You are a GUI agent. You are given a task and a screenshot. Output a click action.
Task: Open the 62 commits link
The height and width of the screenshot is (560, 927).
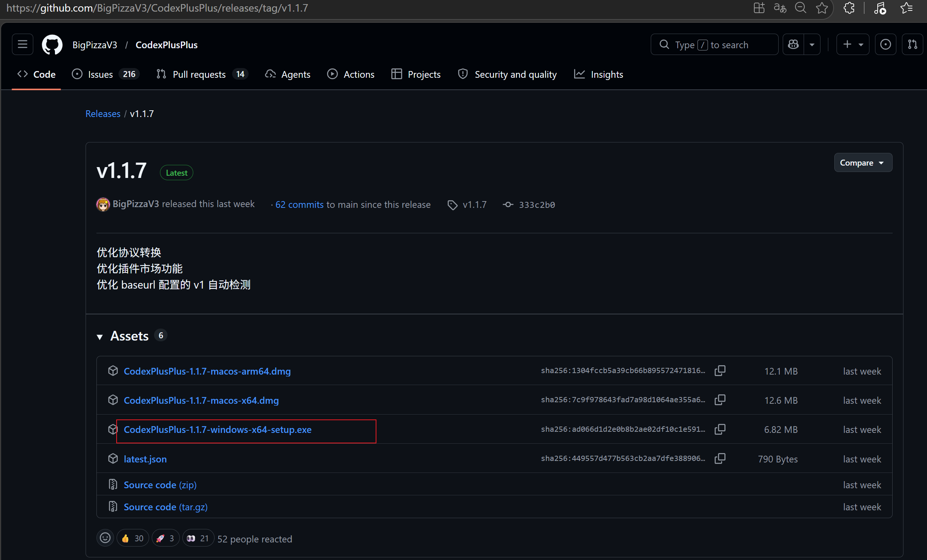[x=299, y=204]
